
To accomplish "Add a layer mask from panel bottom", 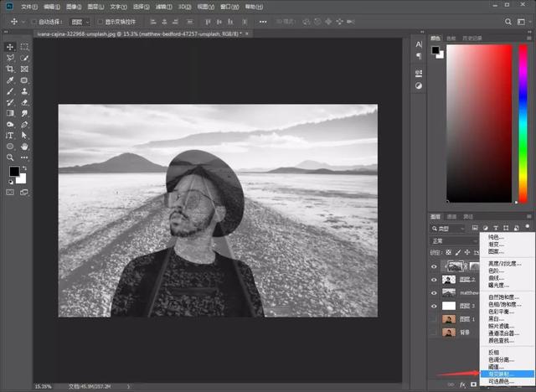I will click(x=473, y=384).
